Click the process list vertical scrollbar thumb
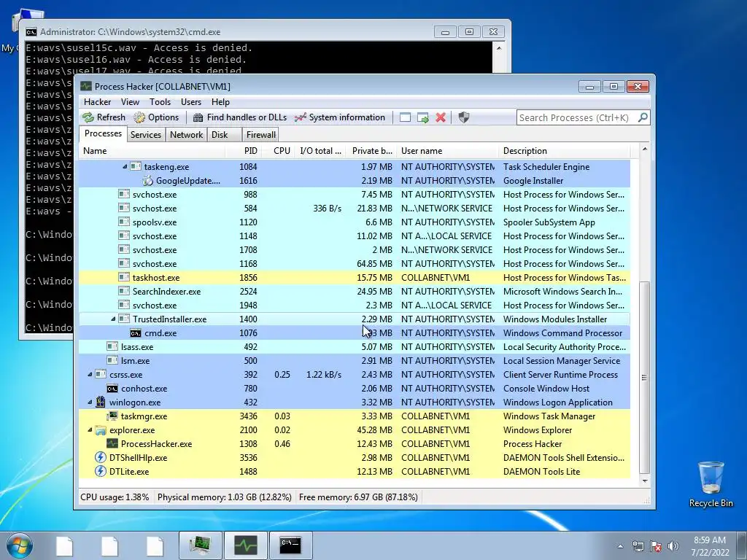Screen dimensions: 747x560 tap(644, 377)
